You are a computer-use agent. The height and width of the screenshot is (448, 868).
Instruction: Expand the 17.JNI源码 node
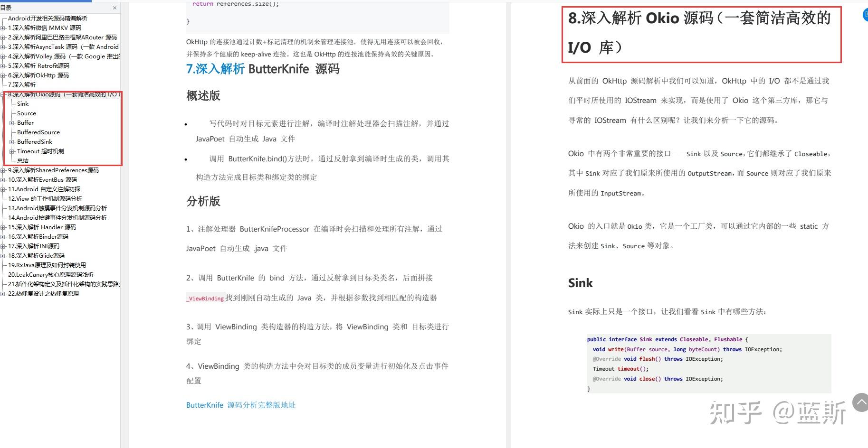tap(3, 246)
